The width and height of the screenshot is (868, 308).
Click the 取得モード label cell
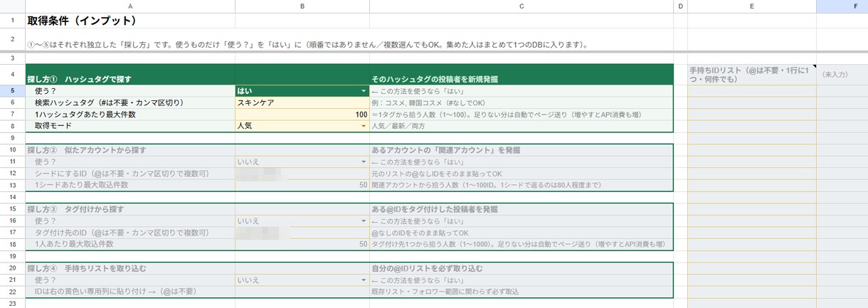[131, 126]
